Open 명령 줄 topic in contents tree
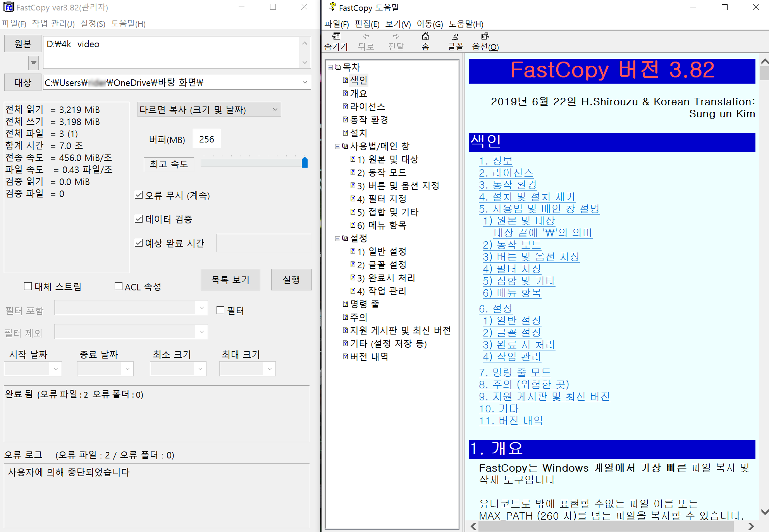 [x=364, y=304]
